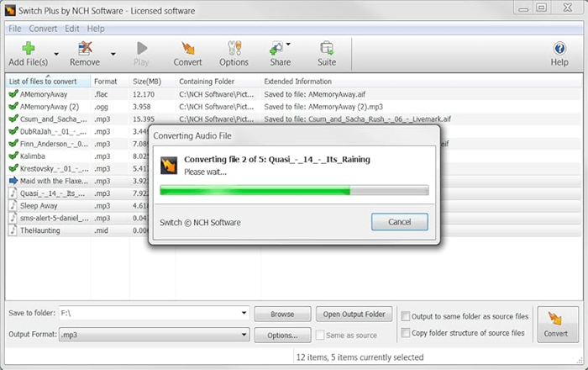Click the checkmark icon beside Krestovsky
The width and height of the screenshot is (588, 370).
[13, 168]
